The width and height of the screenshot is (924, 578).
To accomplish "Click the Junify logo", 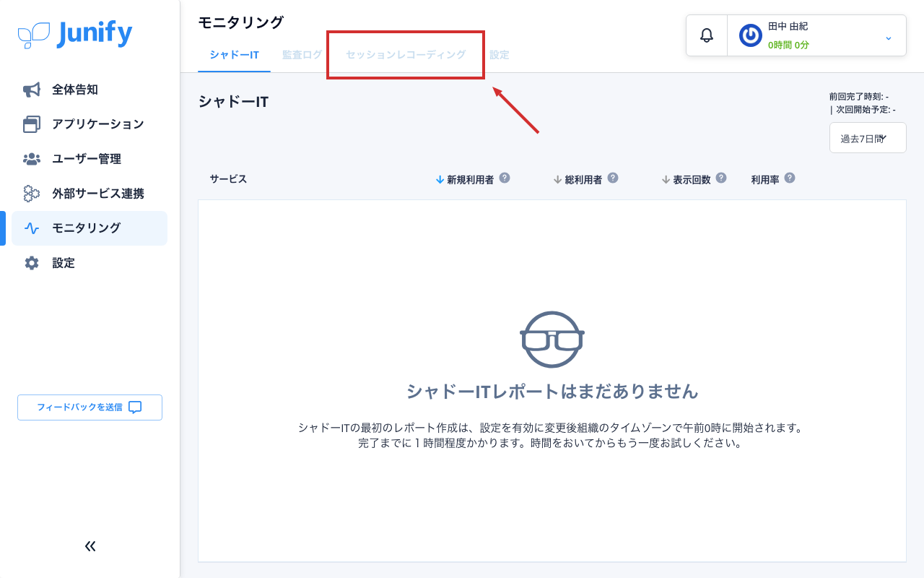I will tap(75, 34).
